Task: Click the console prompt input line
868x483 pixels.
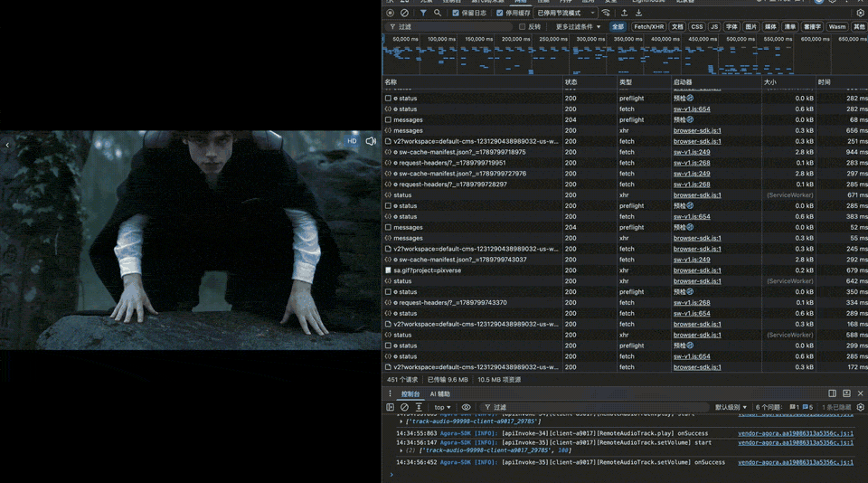Action: point(626,475)
